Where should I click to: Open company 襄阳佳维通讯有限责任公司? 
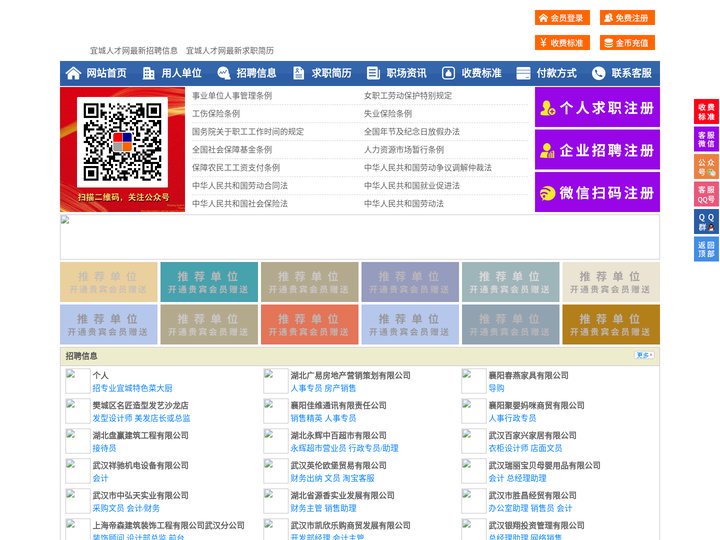point(338,405)
